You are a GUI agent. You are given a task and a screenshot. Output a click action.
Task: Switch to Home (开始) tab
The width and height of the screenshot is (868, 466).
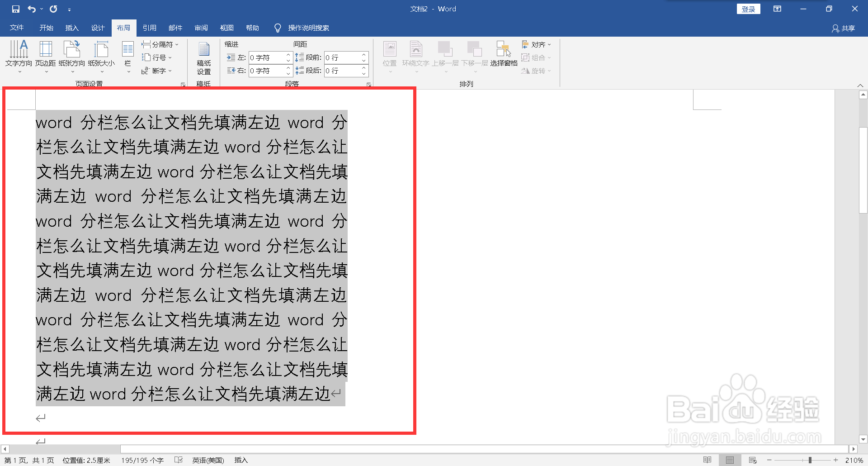[46, 28]
